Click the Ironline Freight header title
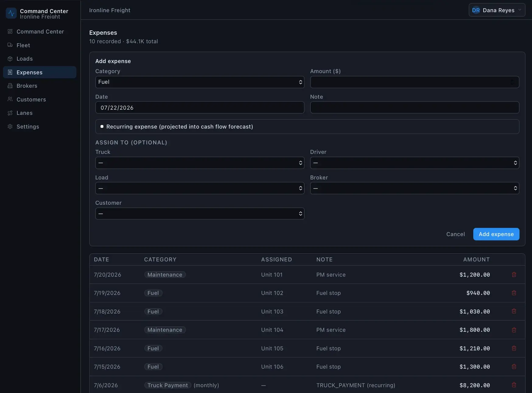Viewport: 532px width, 393px height. 110,10
